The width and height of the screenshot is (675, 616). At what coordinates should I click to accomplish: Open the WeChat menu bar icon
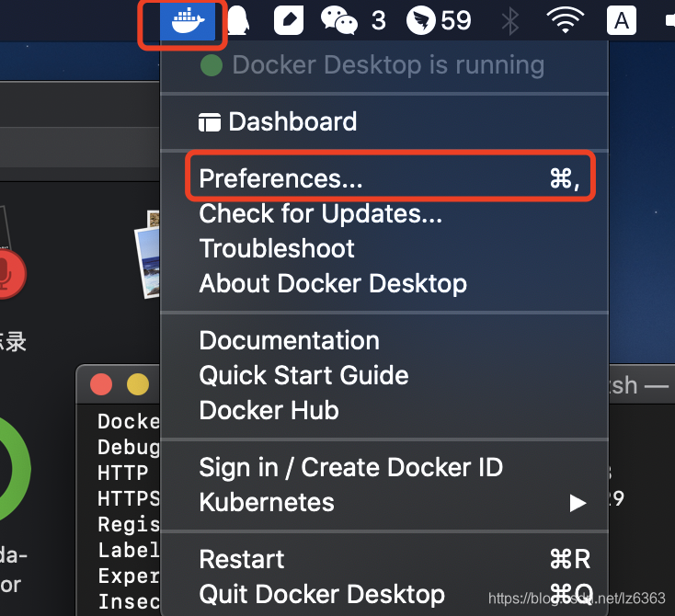click(x=339, y=20)
